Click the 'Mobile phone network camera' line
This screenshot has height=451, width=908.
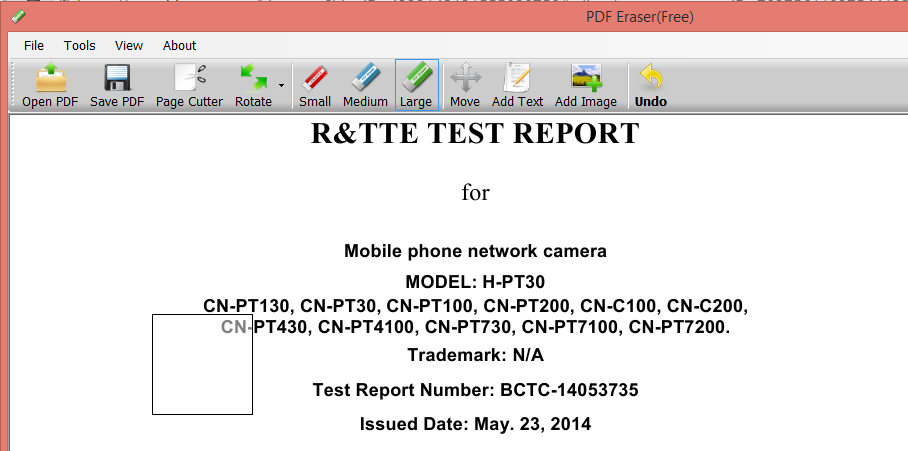point(475,251)
